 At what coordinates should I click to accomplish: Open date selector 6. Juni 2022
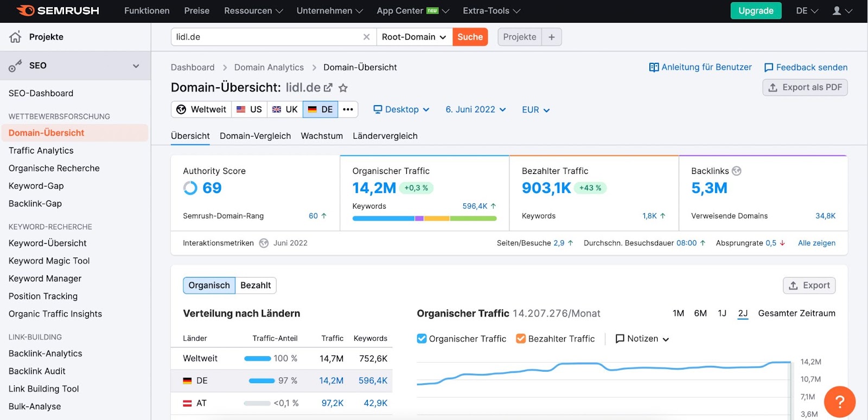[476, 109]
